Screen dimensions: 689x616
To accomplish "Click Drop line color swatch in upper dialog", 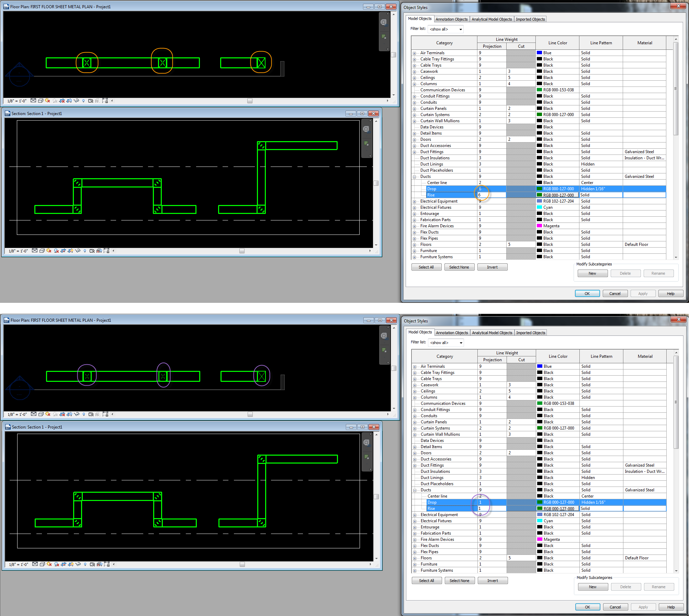I will pyautogui.click(x=540, y=189).
